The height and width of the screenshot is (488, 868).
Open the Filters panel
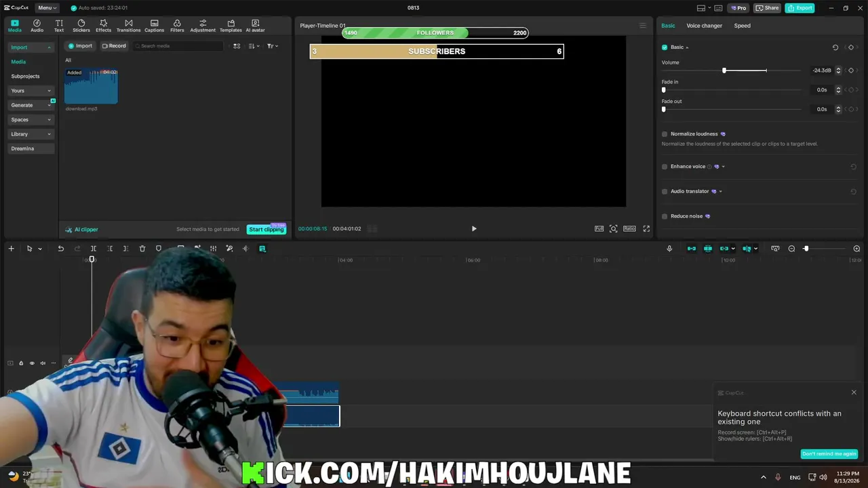[177, 26]
